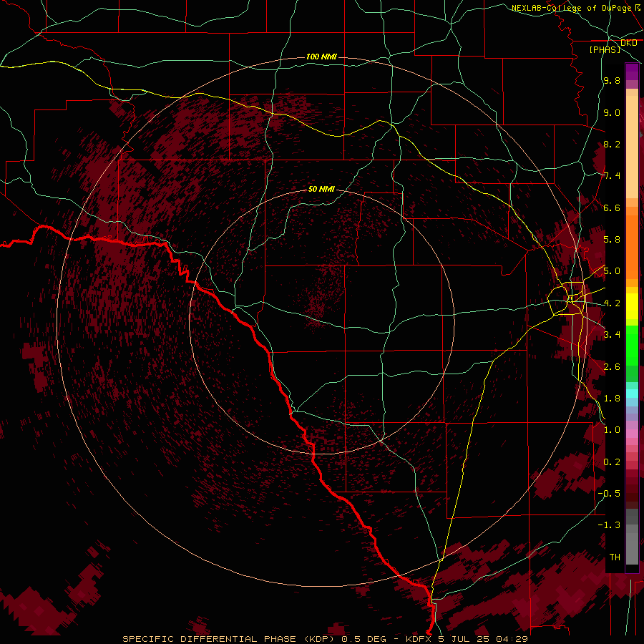Image resolution: width=644 pixels, height=644 pixels.
Task: Click the "5 JUL 25 04:29" timestamp
Action: [483, 639]
